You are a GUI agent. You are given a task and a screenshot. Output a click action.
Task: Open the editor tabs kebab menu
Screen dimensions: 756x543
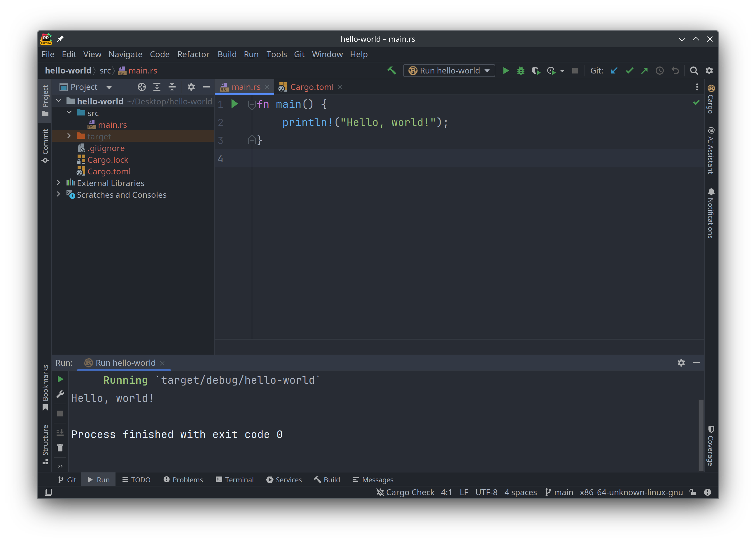697,87
